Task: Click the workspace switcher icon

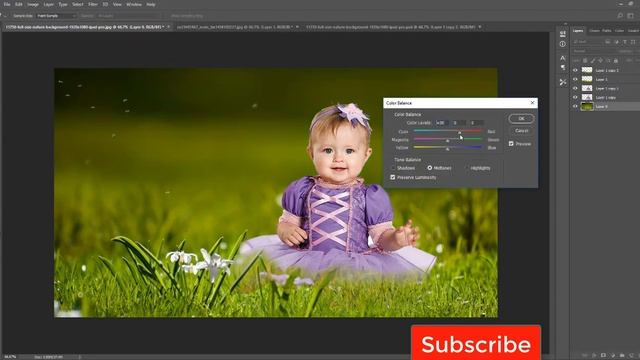Action: 631,16
